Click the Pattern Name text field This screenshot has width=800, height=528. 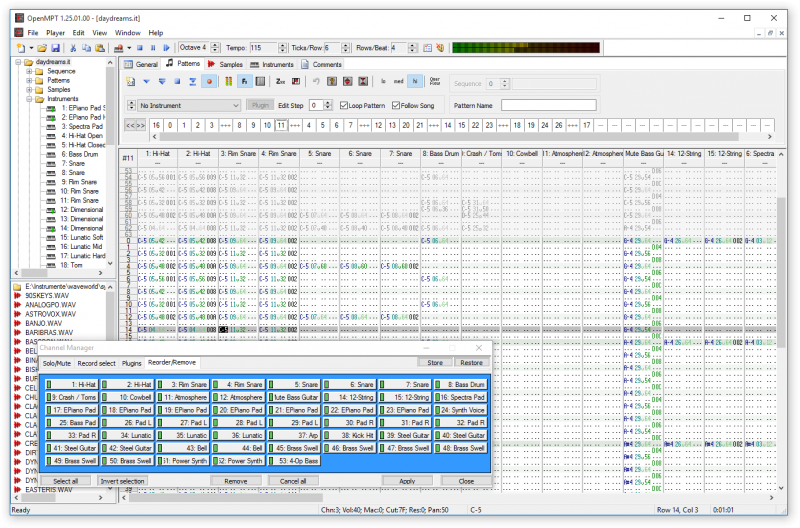(548, 105)
